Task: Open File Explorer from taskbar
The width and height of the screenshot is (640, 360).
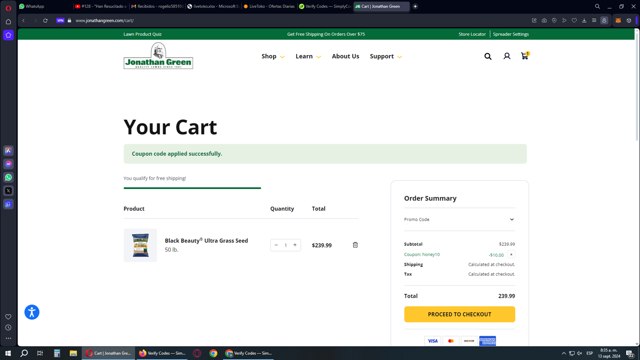Action: (x=73, y=353)
